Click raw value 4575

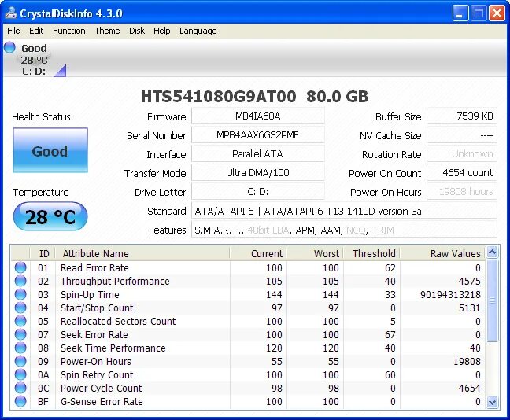click(469, 282)
